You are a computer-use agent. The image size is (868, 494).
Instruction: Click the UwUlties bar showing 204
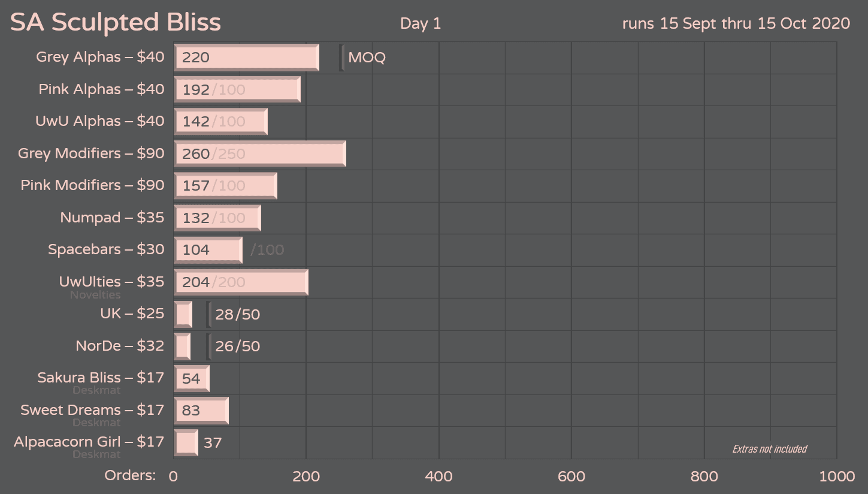pyautogui.click(x=241, y=282)
